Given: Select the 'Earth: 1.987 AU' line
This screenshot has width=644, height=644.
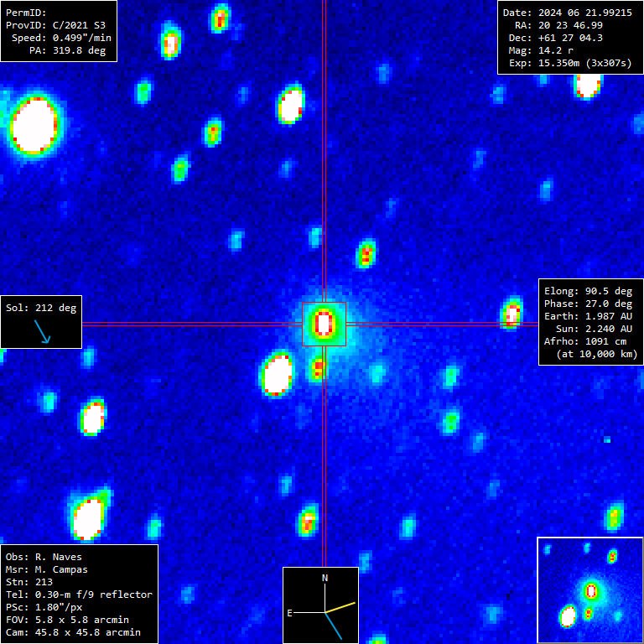Looking at the screenshot, I should tap(588, 316).
